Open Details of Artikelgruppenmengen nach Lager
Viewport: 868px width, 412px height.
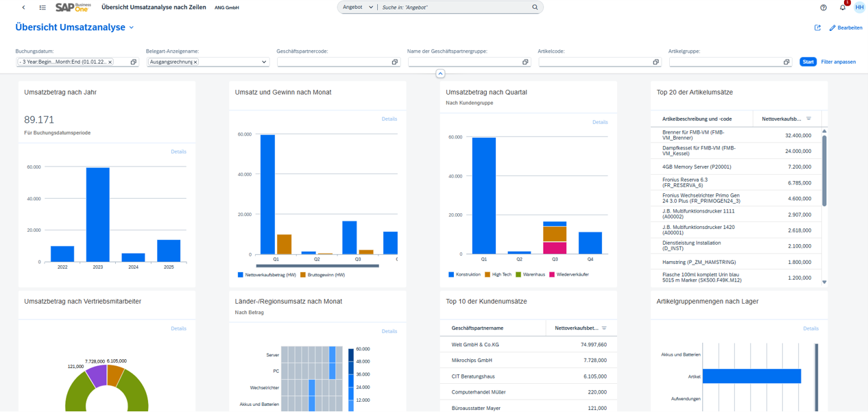pyautogui.click(x=811, y=328)
